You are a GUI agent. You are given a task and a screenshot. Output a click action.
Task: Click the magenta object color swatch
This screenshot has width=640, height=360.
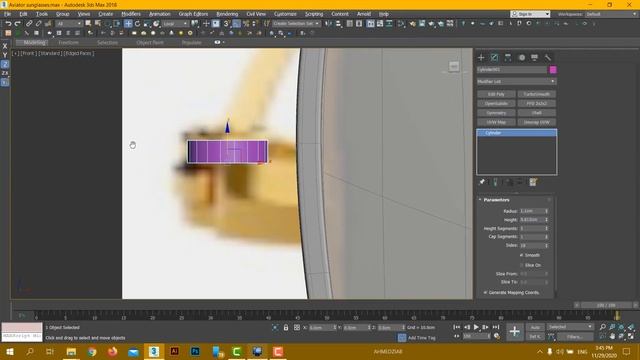(553, 70)
